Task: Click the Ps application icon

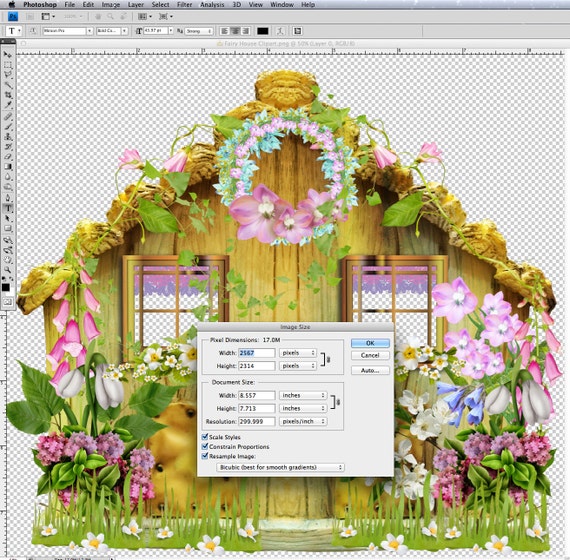Action: (13, 17)
